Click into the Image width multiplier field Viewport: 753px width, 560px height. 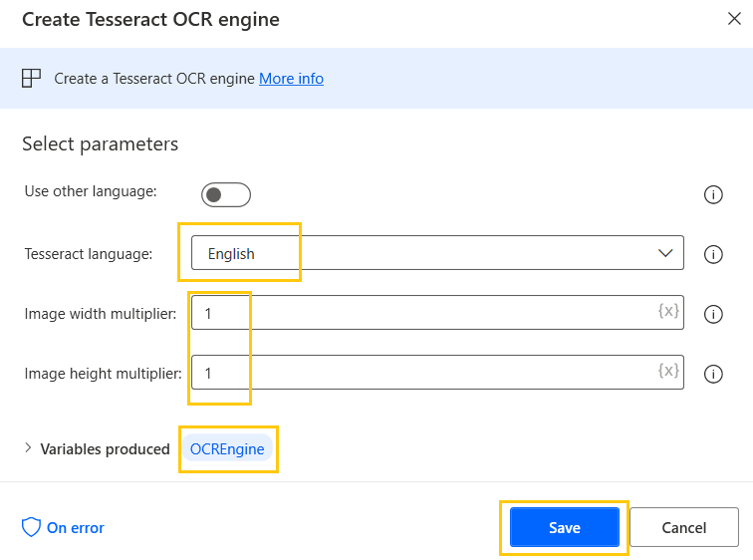[437, 312]
